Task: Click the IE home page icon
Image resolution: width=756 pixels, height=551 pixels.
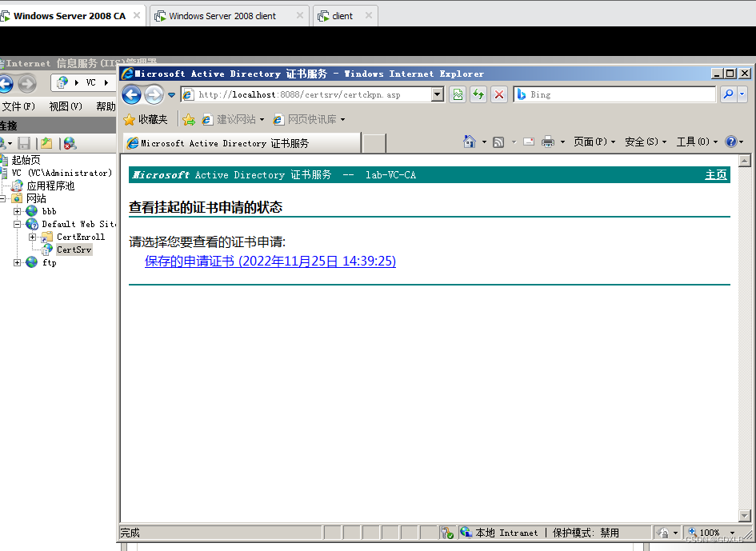Action: click(x=469, y=142)
